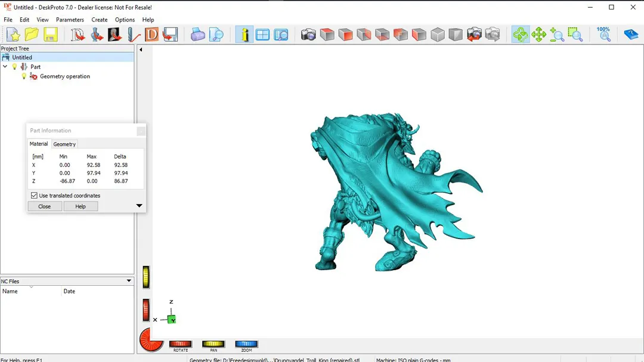Open the Create menu
The width and height of the screenshot is (644, 362).
pyautogui.click(x=100, y=20)
